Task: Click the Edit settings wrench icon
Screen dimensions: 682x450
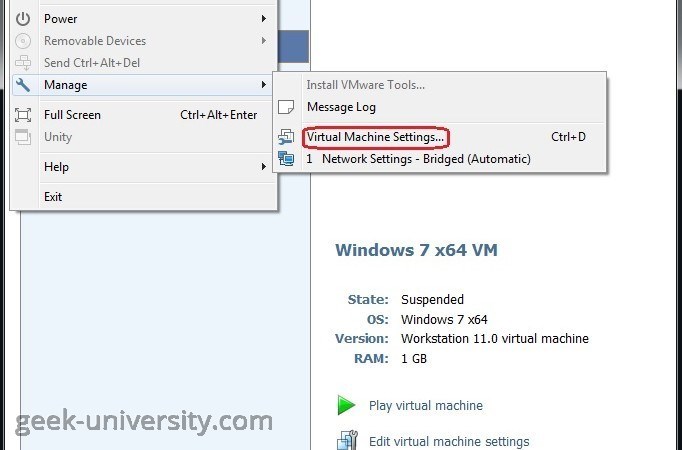Action: click(347, 440)
